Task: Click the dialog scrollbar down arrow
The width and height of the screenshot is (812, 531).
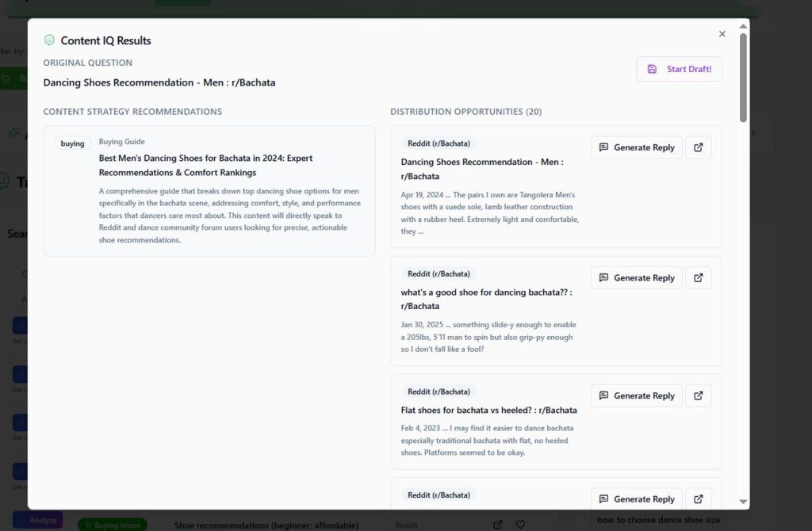Action: [743, 502]
